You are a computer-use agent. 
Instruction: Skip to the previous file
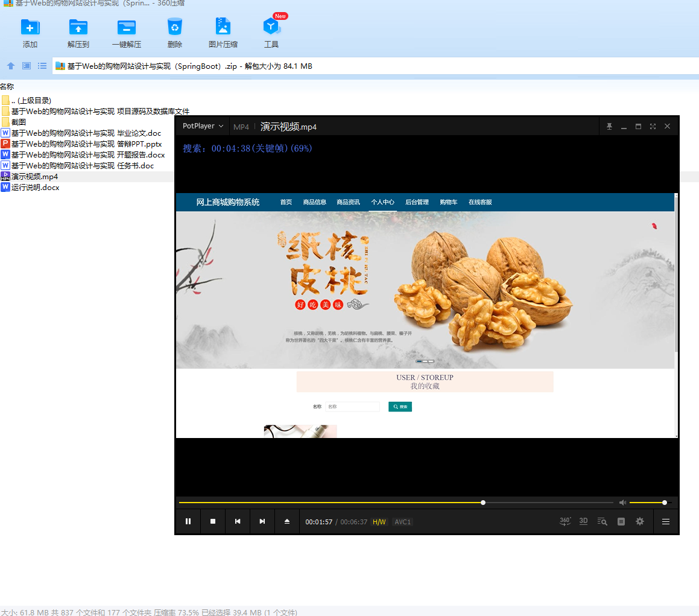pos(238,521)
